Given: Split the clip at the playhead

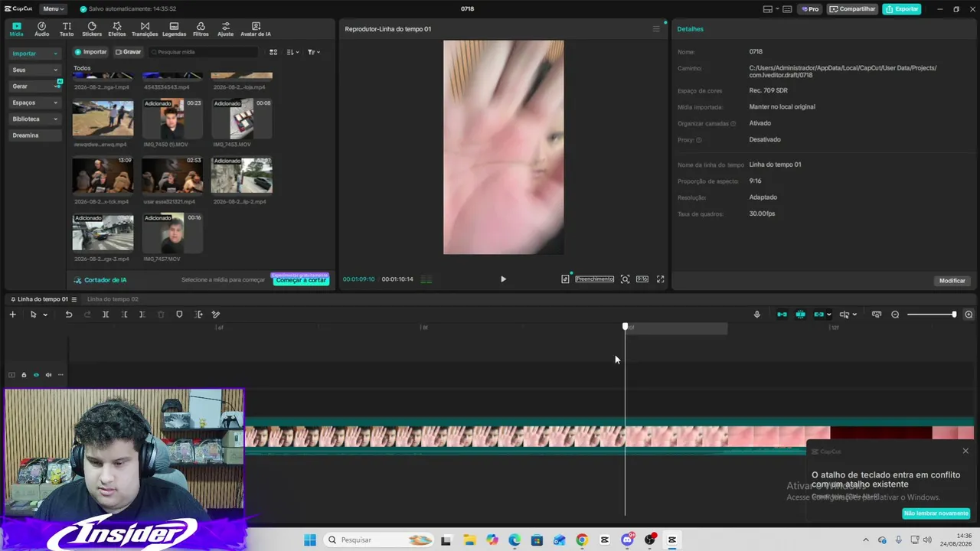Looking at the screenshot, I should [106, 315].
